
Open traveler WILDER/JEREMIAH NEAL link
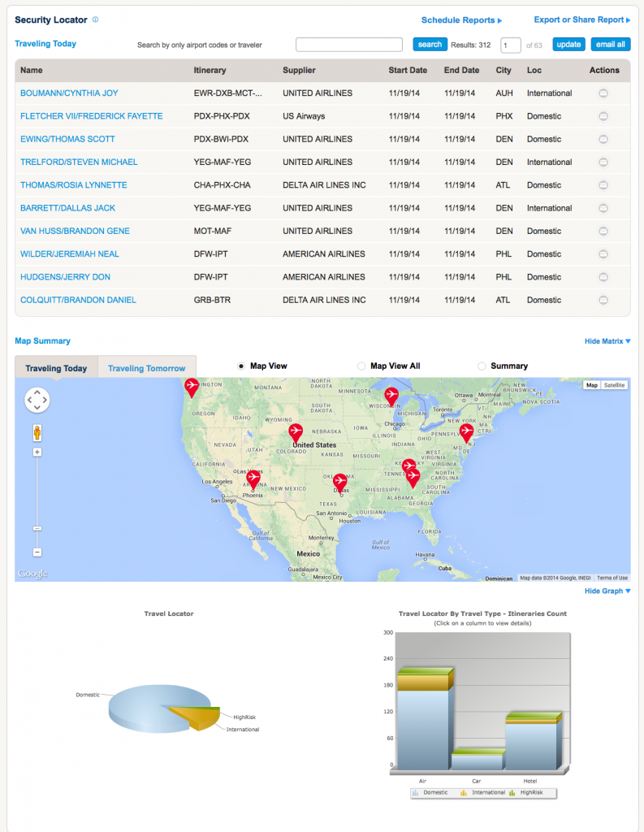pos(70,254)
